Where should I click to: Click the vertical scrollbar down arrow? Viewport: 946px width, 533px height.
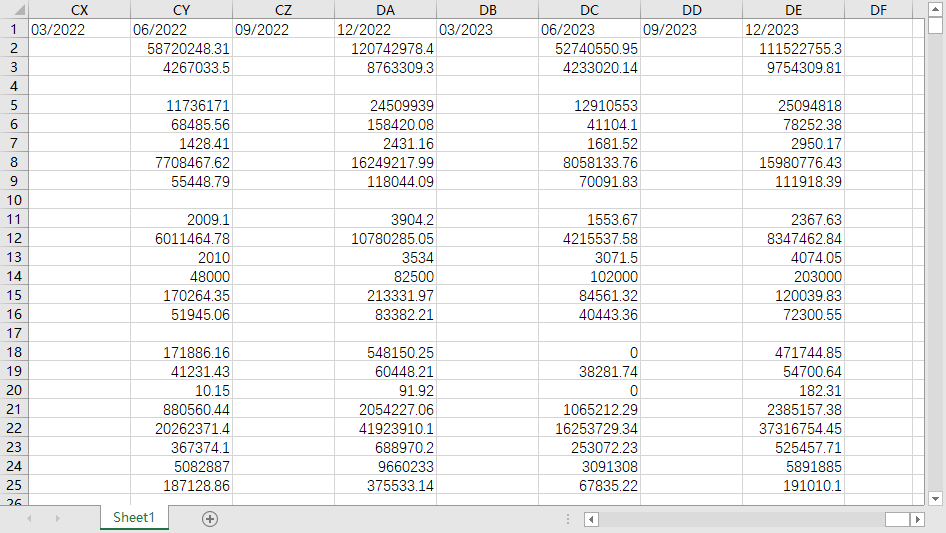tap(935, 499)
